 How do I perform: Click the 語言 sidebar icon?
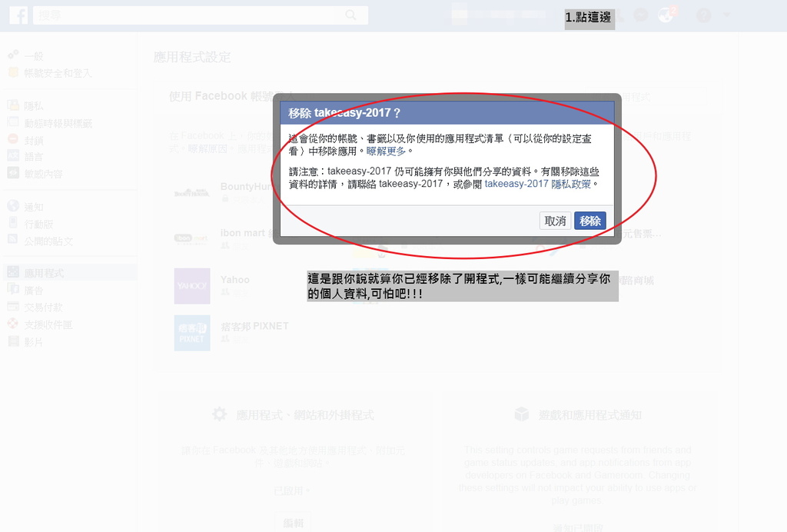pos(13,155)
